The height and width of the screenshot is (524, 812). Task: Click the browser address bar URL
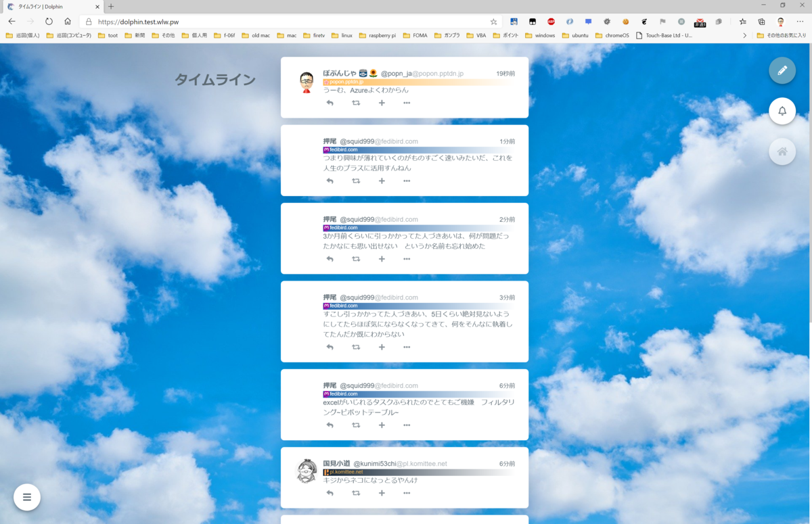pyautogui.click(x=138, y=22)
